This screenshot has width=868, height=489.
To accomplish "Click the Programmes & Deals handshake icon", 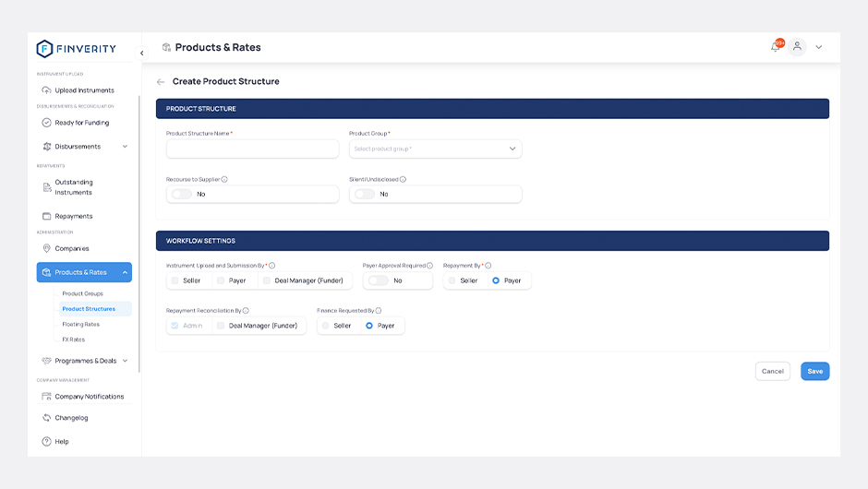I will [x=46, y=361].
